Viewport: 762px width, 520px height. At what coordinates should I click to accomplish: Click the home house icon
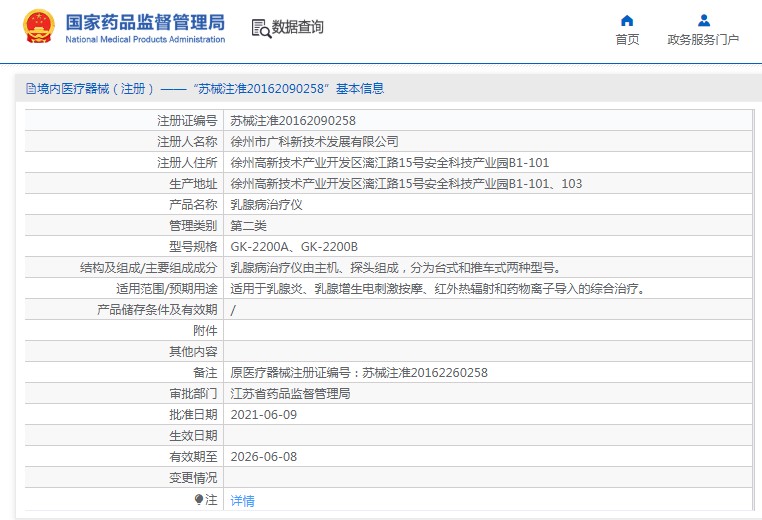click(627, 20)
